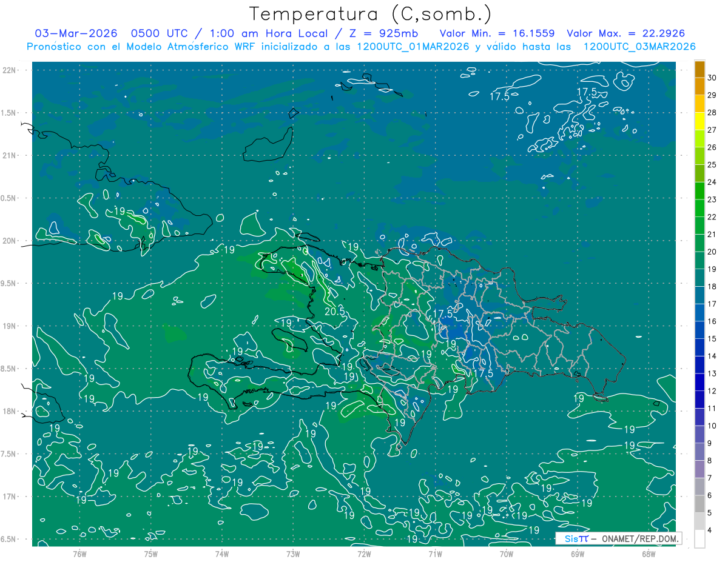Click the "73W" longitude axis label

(x=293, y=554)
